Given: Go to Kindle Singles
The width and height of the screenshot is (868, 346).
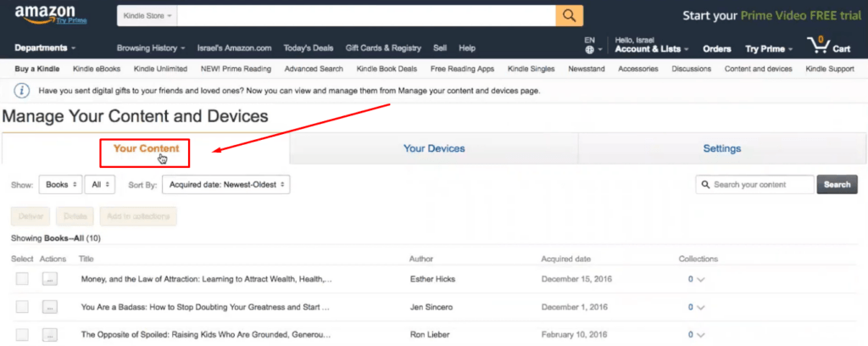Looking at the screenshot, I should click(x=531, y=70).
